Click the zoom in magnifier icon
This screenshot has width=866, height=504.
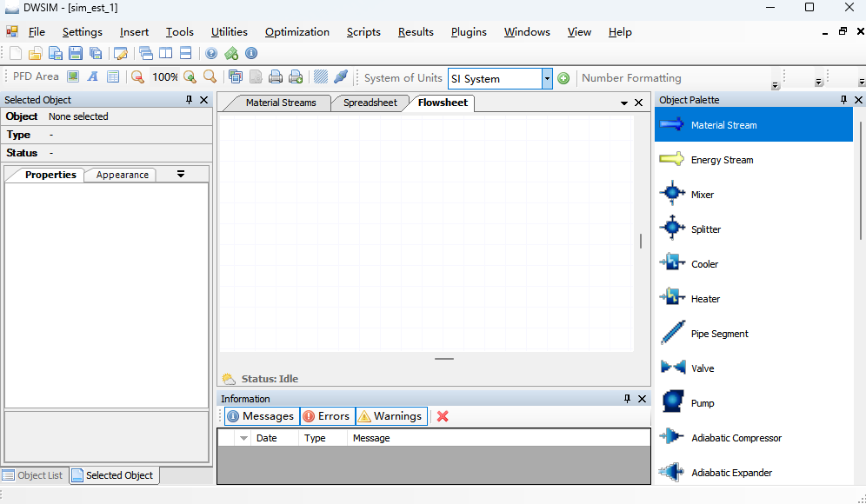(190, 77)
